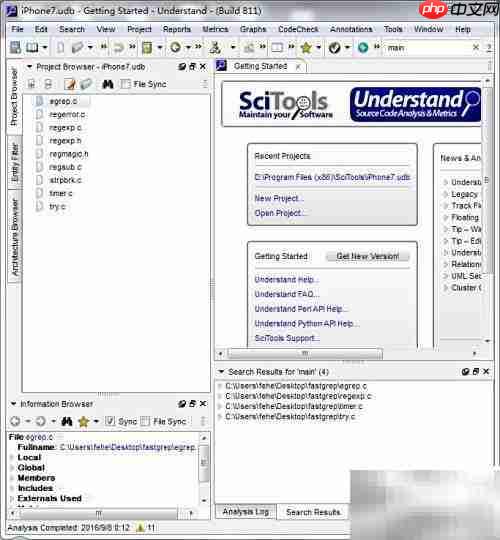Image resolution: width=500 pixels, height=540 pixels.
Task: Open the Metrics menu
Action: [215, 29]
